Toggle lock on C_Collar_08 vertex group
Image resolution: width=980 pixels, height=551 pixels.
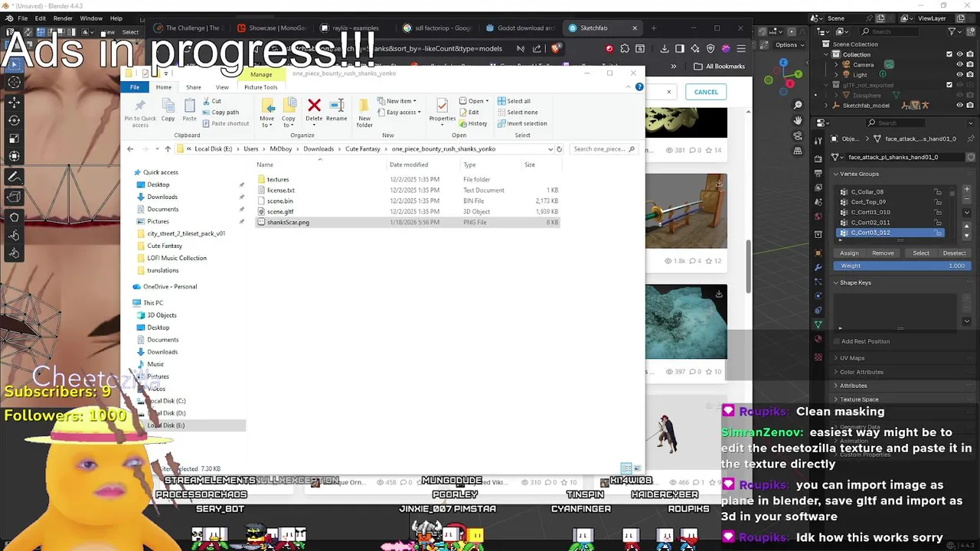click(x=938, y=192)
